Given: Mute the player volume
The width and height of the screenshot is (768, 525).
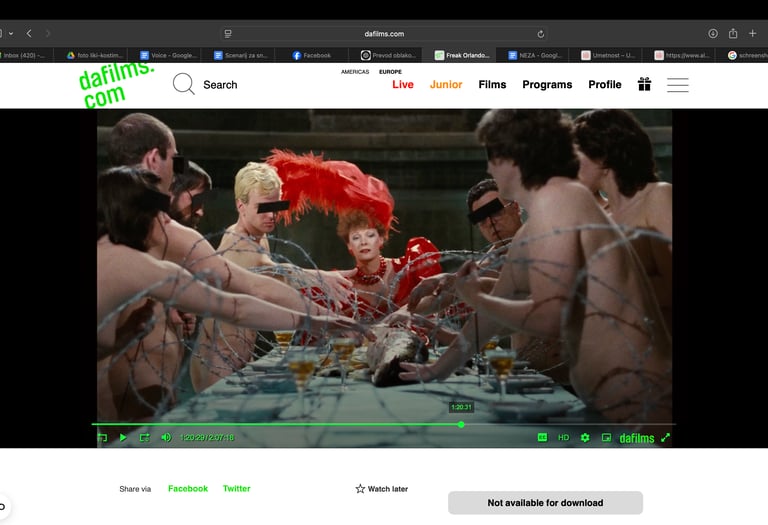Looking at the screenshot, I should pyautogui.click(x=167, y=437).
